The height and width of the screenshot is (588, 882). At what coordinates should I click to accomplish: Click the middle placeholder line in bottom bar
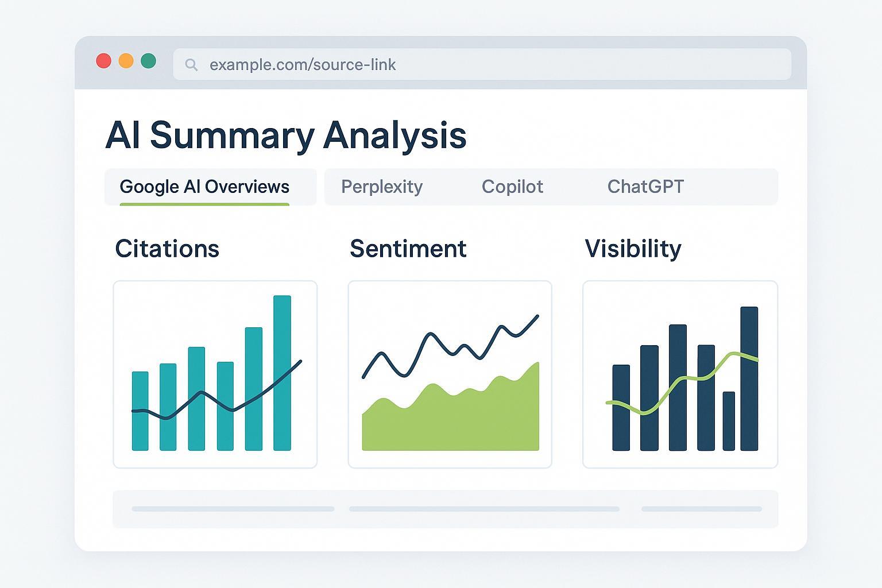[x=484, y=509]
